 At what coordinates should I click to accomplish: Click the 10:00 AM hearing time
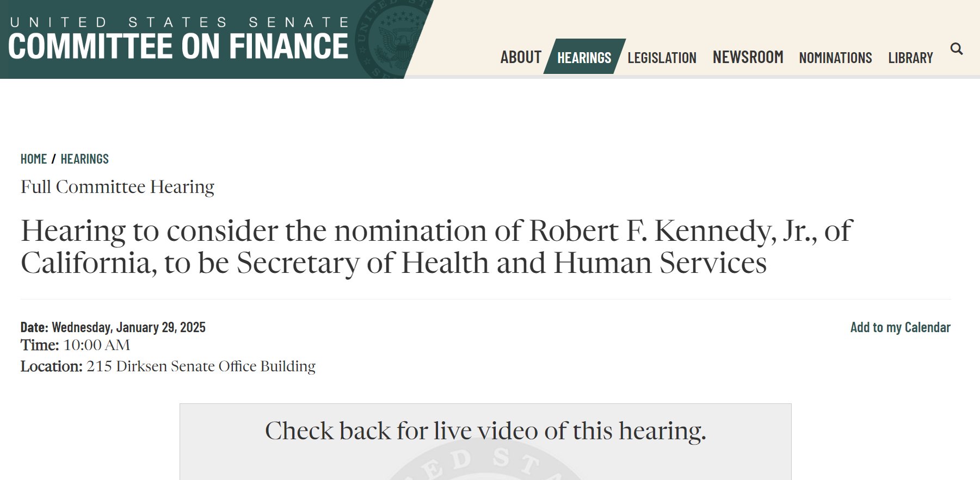(96, 345)
